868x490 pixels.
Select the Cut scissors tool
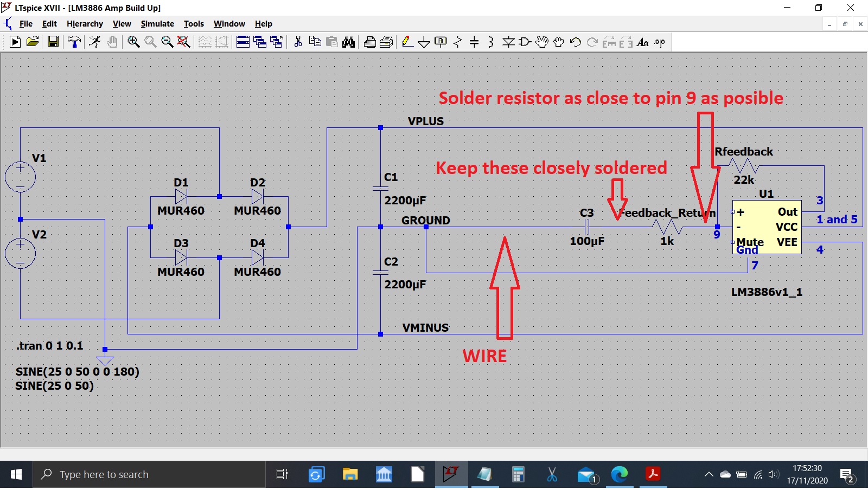pos(298,42)
